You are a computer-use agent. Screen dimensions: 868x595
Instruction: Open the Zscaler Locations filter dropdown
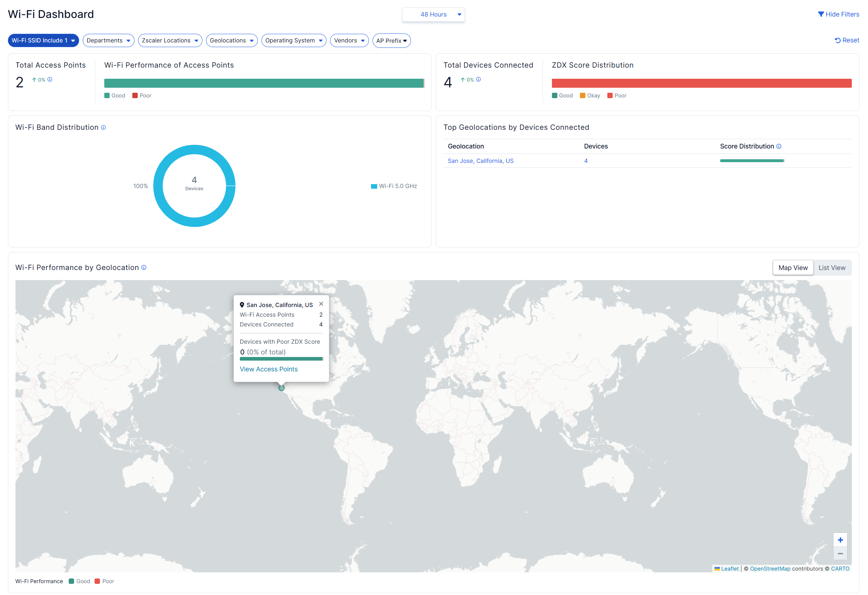pos(170,40)
